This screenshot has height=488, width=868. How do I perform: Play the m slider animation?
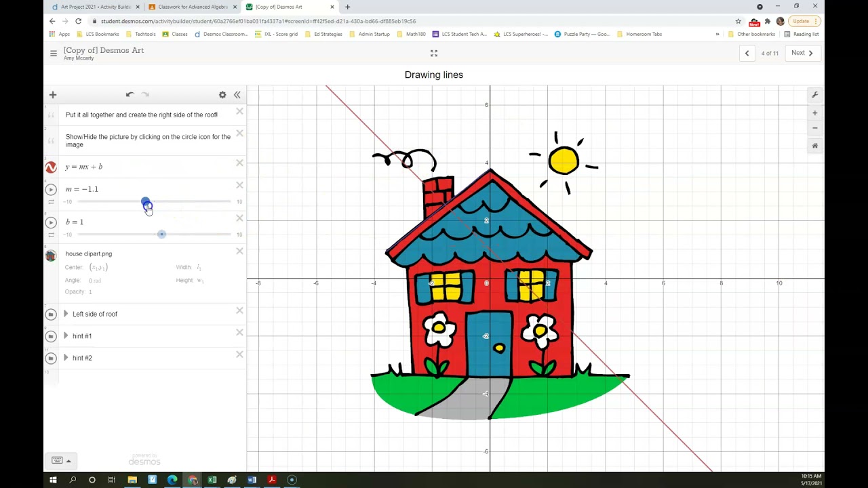(x=51, y=190)
